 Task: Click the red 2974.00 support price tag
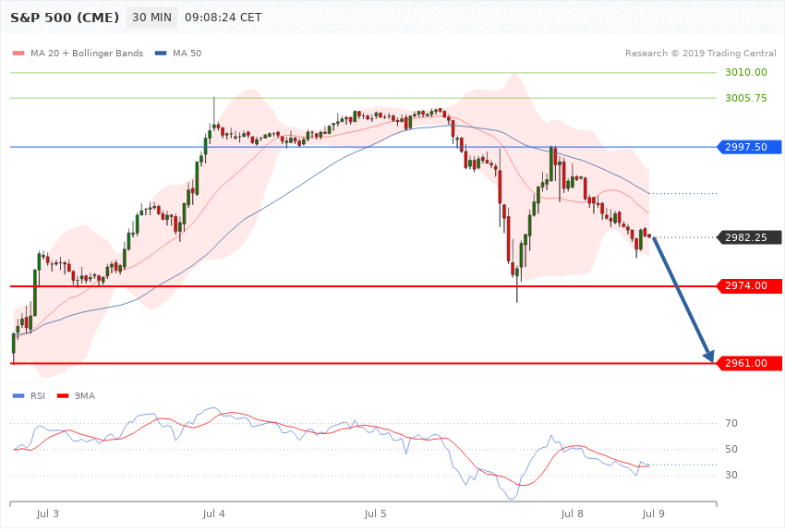pos(750,285)
